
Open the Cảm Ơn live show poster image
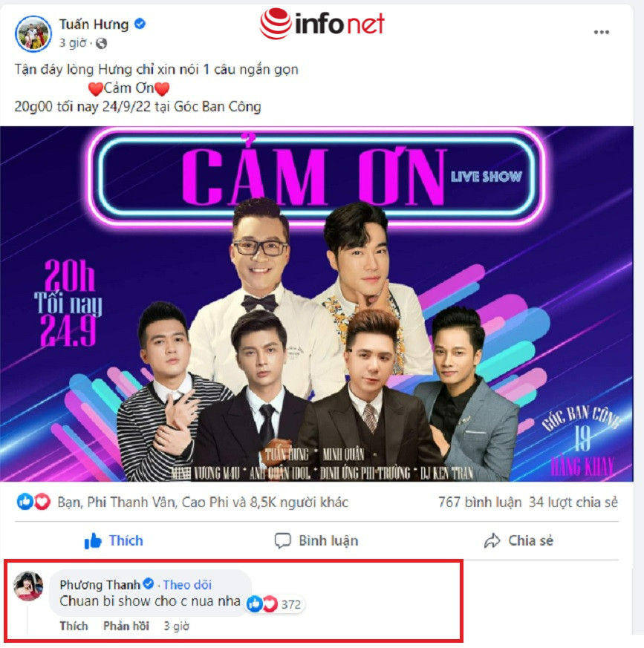(316, 304)
